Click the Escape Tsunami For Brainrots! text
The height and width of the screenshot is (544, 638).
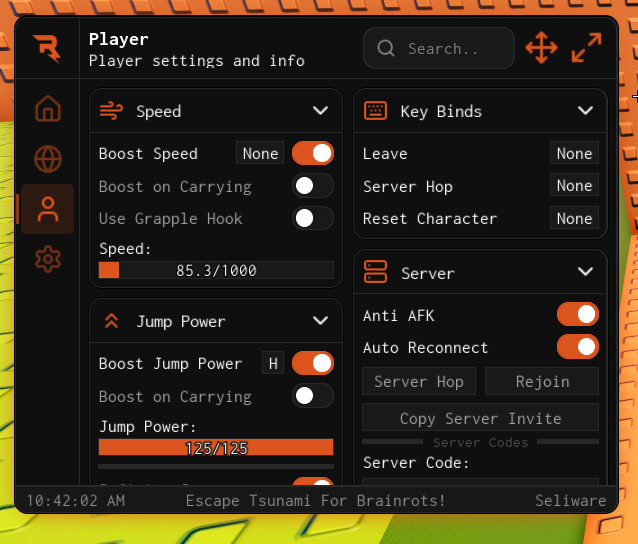tap(315, 500)
